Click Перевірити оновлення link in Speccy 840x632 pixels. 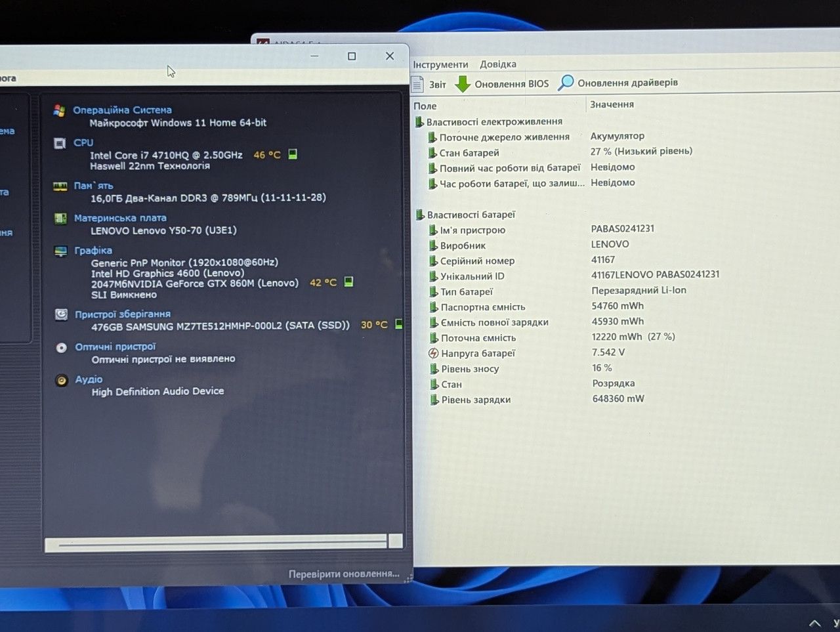[344, 574]
